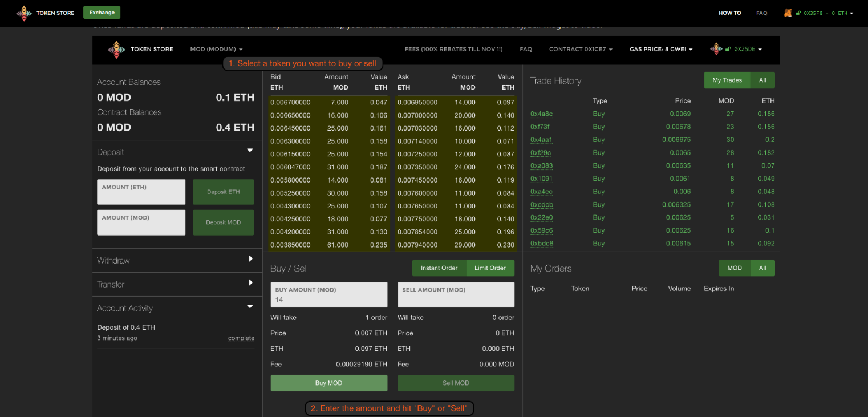This screenshot has height=417, width=868.
Task: Click the account avatar icon beside 0X25DE
Action: (x=716, y=49)
